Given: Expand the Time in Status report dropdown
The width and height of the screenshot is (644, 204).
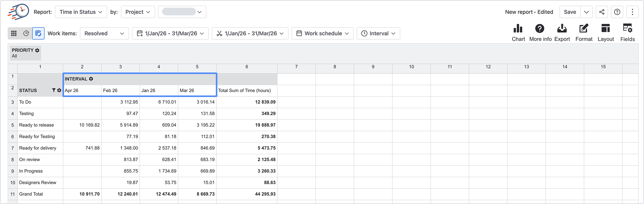Looking at the screenshot, I should (x=81, y=12).
